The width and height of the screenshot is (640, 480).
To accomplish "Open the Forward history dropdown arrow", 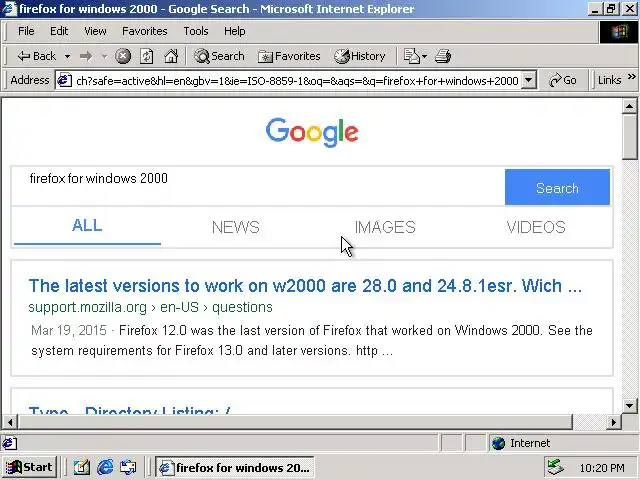I will [x=104, y=56].
